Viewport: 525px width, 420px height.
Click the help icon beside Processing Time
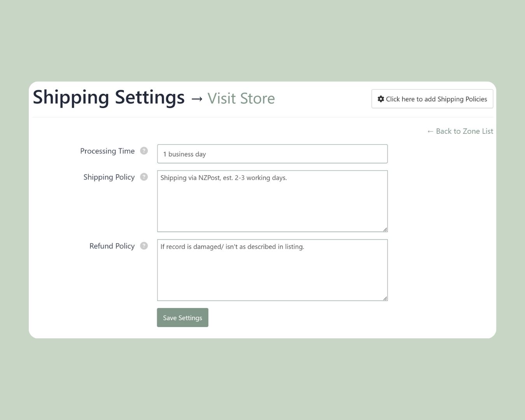click(144, 151)
